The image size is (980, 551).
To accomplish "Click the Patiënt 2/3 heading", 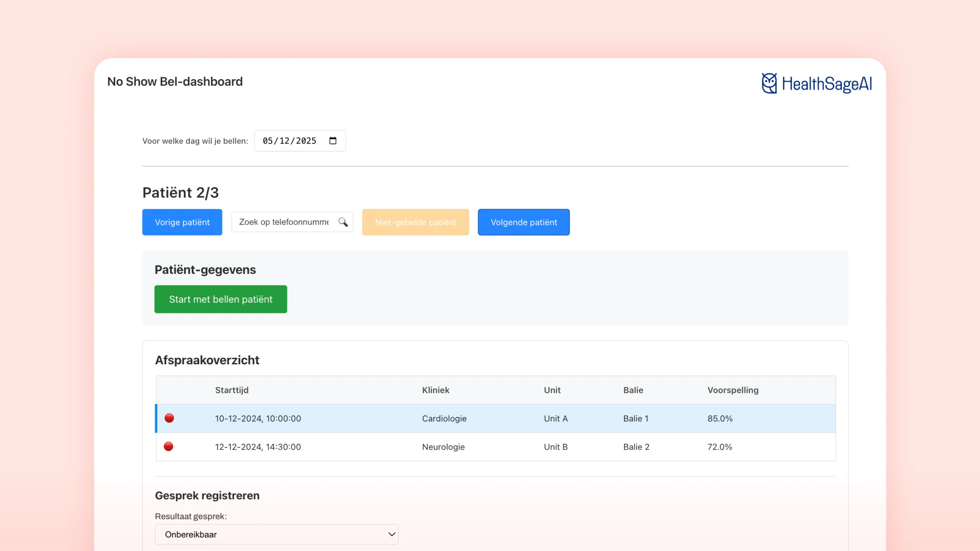I will [x=180, y=192].
